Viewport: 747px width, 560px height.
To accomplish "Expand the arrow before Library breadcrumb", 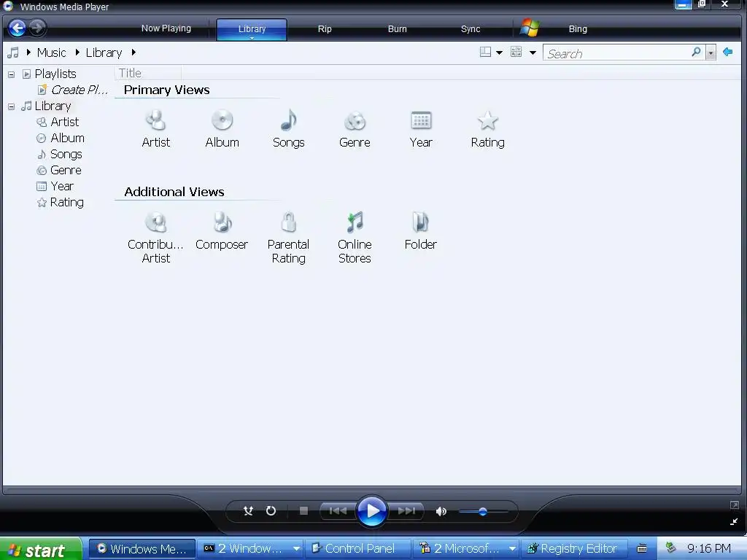I will 77,52.
